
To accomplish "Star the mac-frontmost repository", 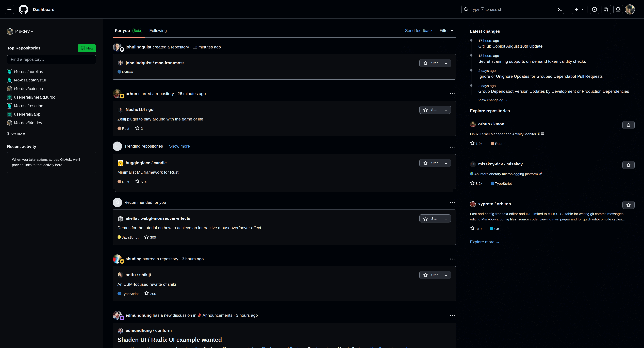I will [x=430, y=63].
